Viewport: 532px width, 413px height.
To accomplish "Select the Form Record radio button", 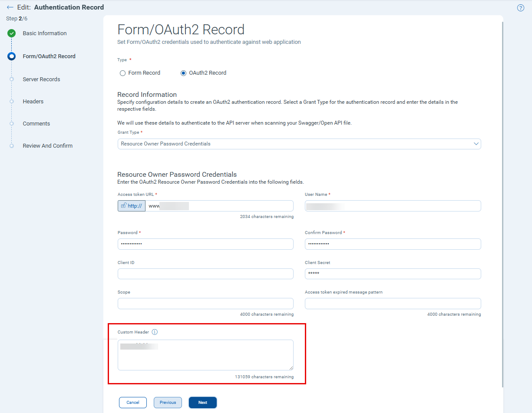I will [x=122, y=73].
